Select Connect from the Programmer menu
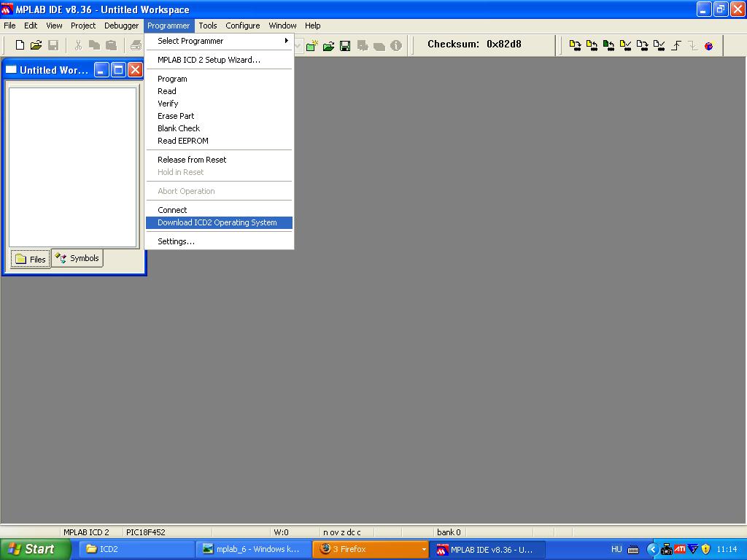 tap(172, 210)
